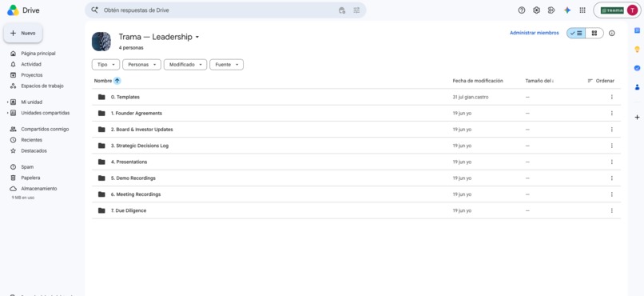This screenshot has height=296, width=644.
Task: Click the plus add-ons icon in side panel
Action: point(637,117)
